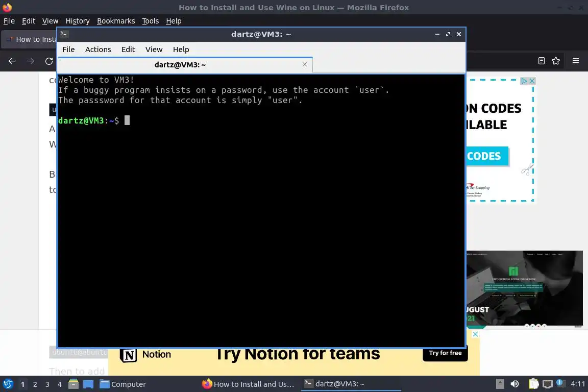Click the CODES button in the ad
Screen dimensions: 588x392
click(487, 156)
